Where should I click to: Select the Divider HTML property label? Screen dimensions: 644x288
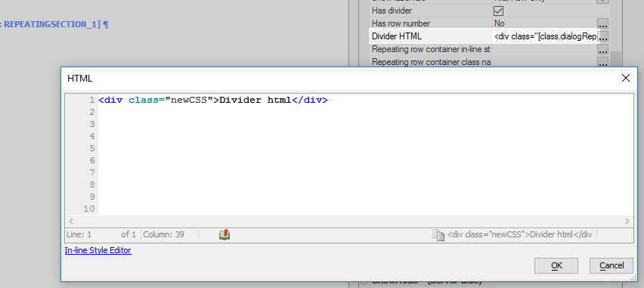tap(396, 36)
